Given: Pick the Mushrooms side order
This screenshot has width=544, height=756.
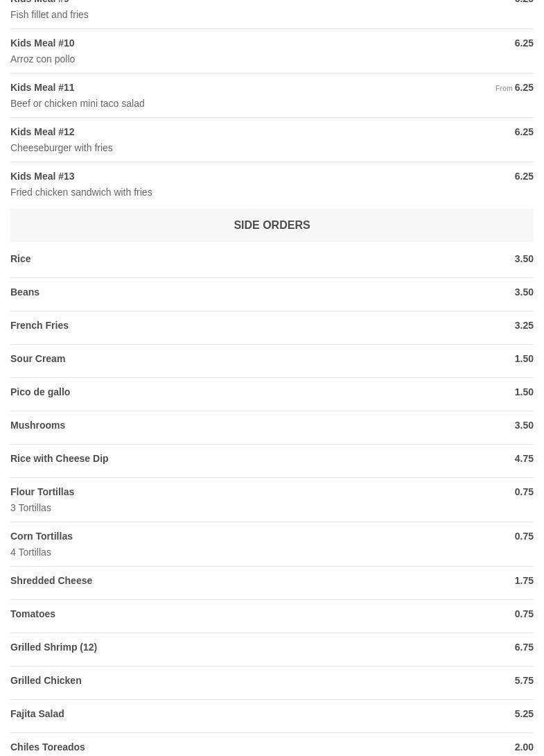Looking at the screenshot, I should (38, 426).
